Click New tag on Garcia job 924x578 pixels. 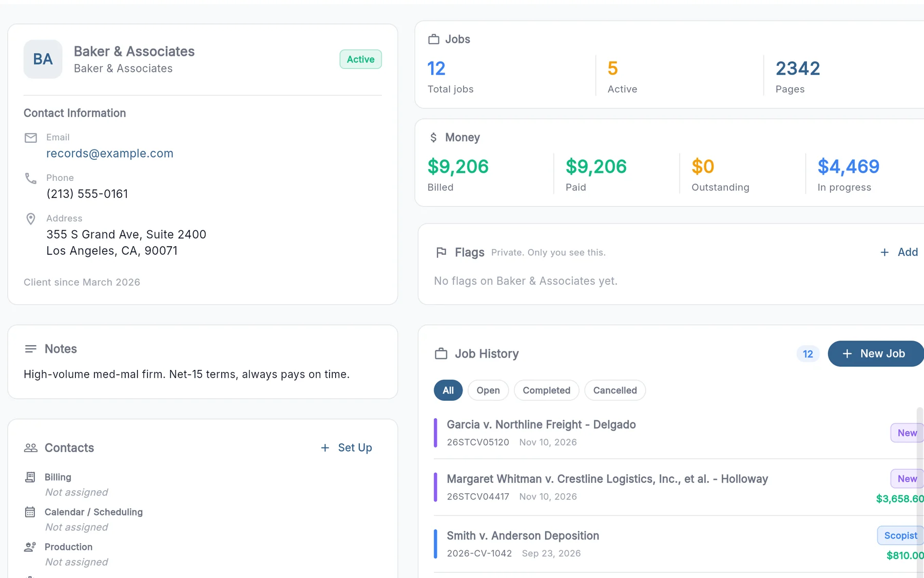coord(907,433)
